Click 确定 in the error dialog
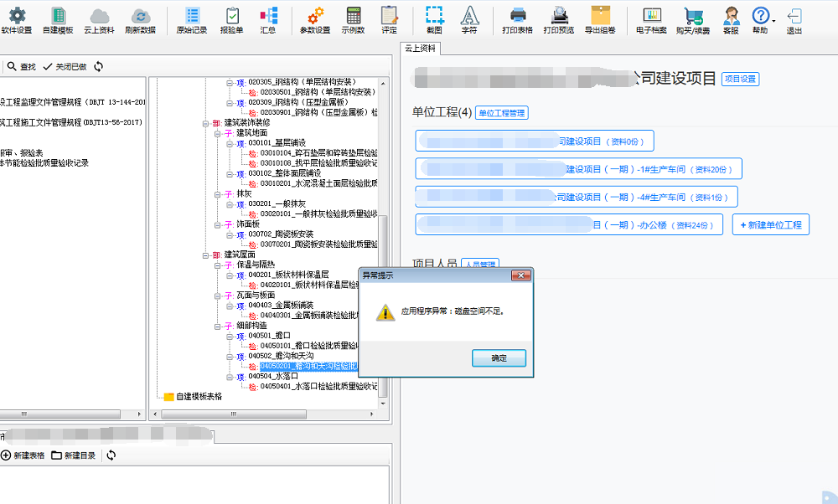This screenshot has height=504, width=838. tap(499, 358)
